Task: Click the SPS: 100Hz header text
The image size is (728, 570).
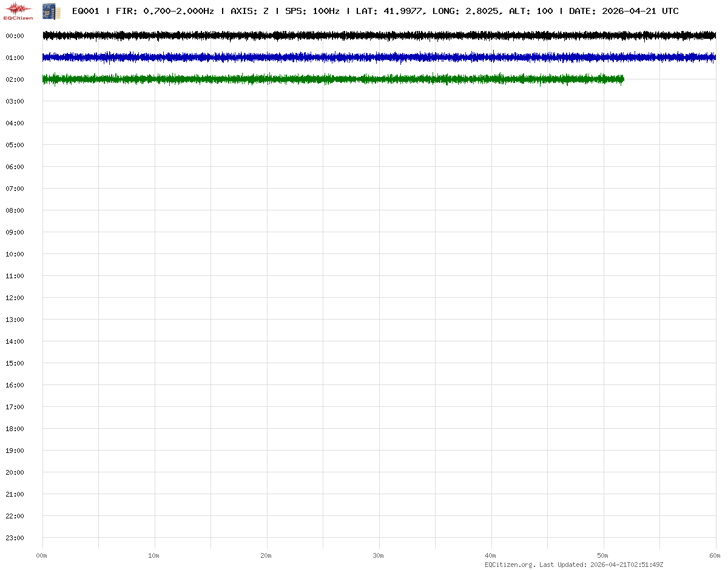Action: [312, 11]
